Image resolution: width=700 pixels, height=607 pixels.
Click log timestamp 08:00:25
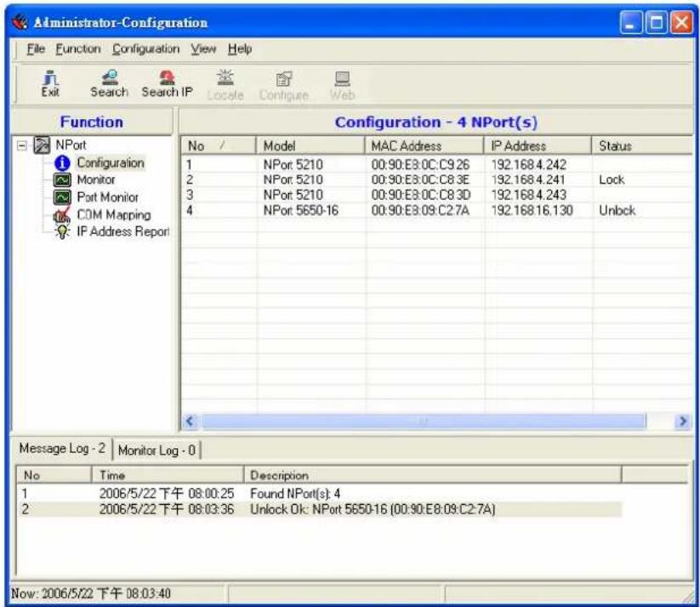[211, 494]
